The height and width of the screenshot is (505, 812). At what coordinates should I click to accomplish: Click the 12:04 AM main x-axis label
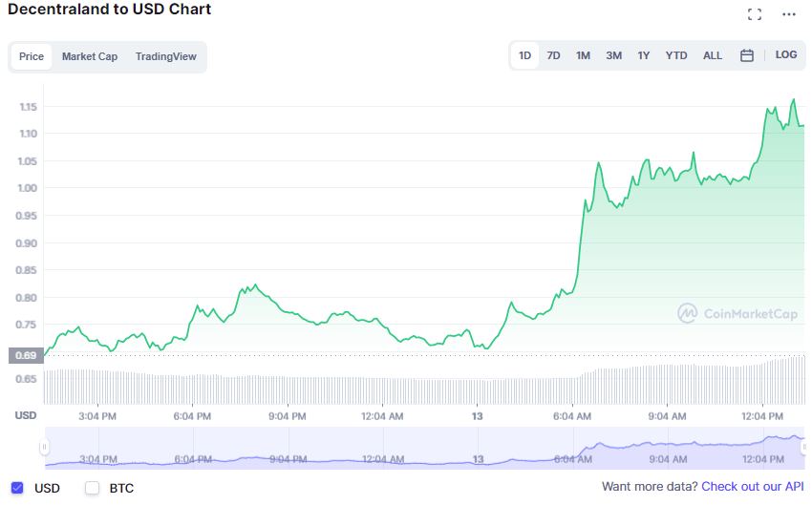(382, 416)
